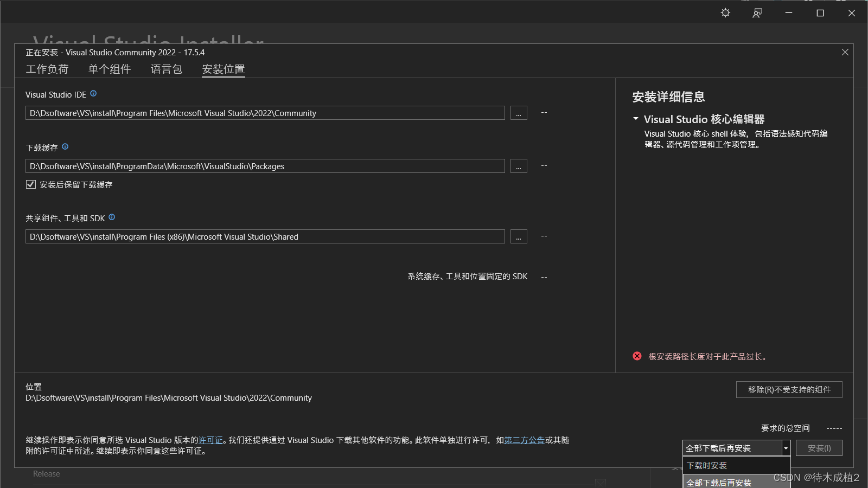Image resolution: width=868 pixels, height=488 pixels.
Task: Click 系统缓存、工具和位置固定的 SDK label
Action: point(468,277)
